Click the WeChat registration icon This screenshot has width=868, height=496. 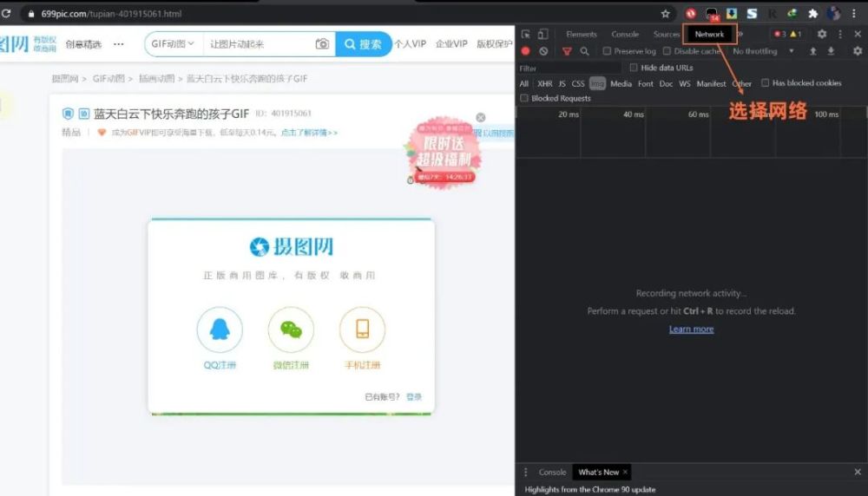pos(291,330)
